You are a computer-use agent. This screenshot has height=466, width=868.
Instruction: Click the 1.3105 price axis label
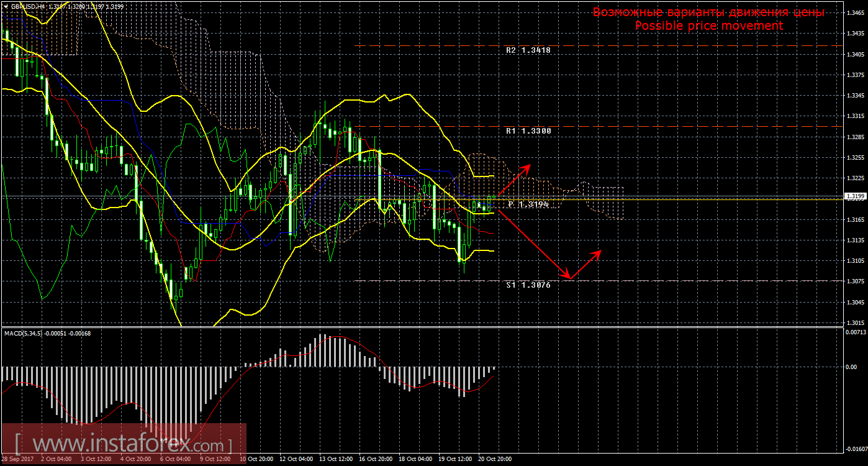(x=855, y=260)
